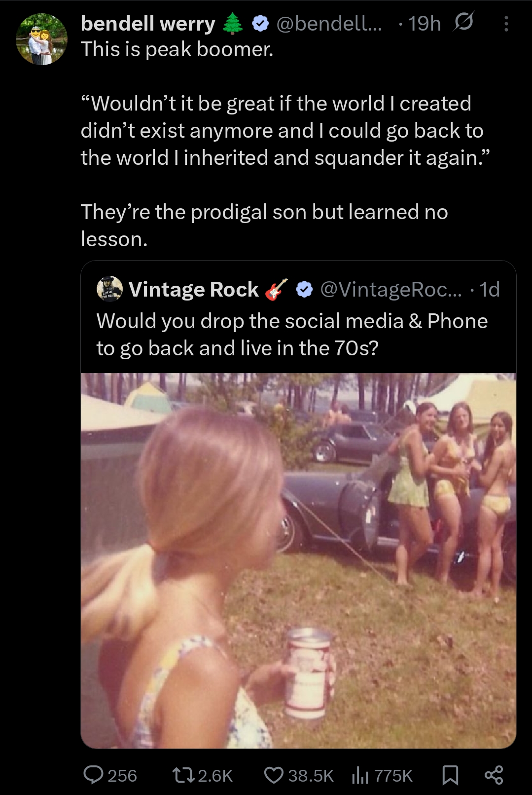Viewport: 532px width, 795px height.
Task: Open the @bendell... handle link
Action: [329, 23]
